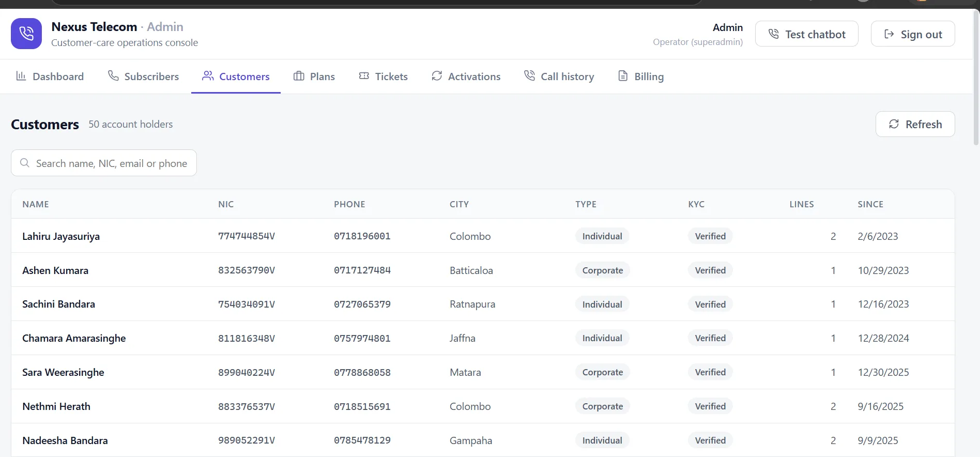Screen dimensions: 980x457
Task: Click phone number 0727065379
Action: click(x=362, y=304)
